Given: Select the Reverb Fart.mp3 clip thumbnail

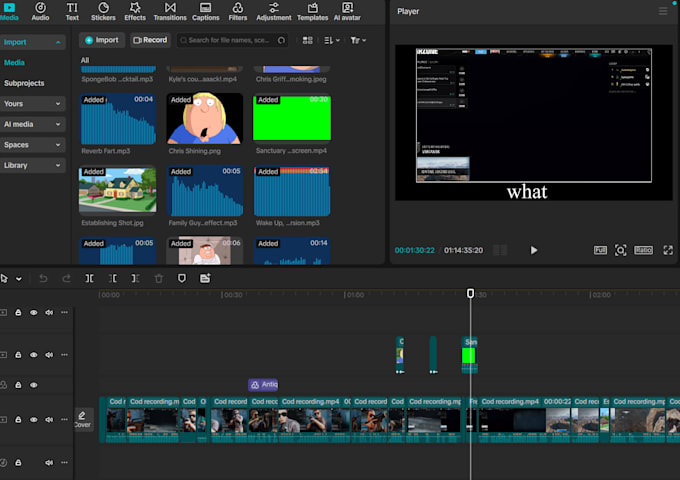Looking at the screenshot, I should [x=118, y=119].
